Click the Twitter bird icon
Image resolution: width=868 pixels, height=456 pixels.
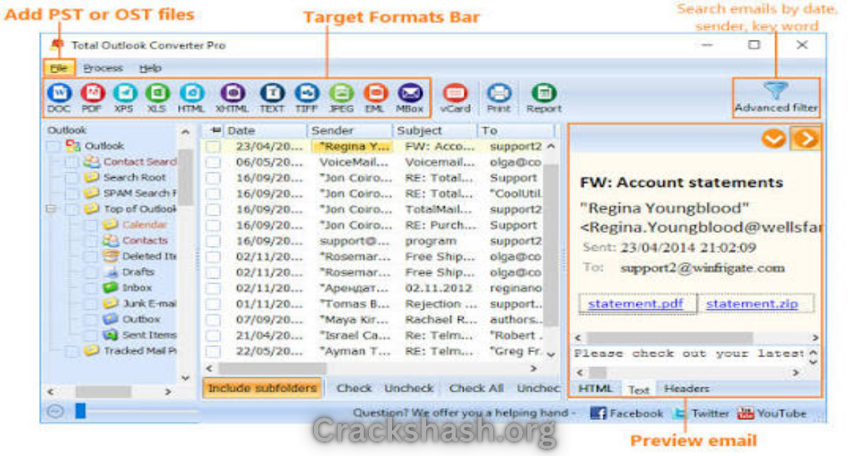(x=679, y=413)
